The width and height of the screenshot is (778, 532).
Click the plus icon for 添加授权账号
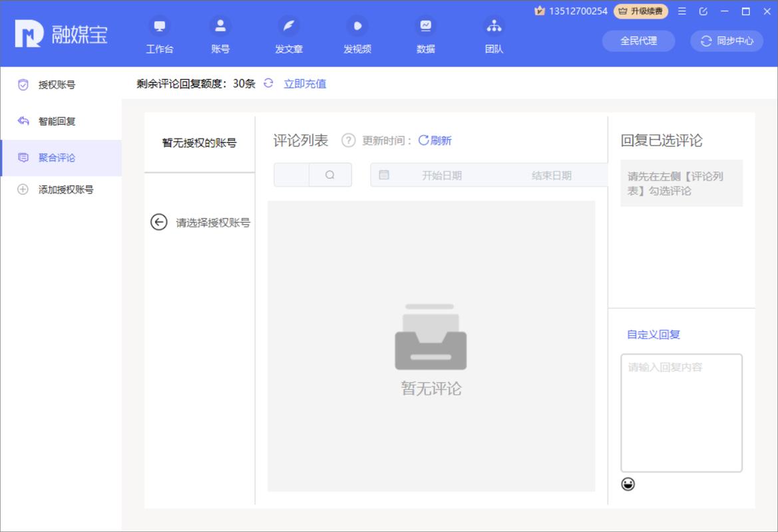(x=23, y=190)
